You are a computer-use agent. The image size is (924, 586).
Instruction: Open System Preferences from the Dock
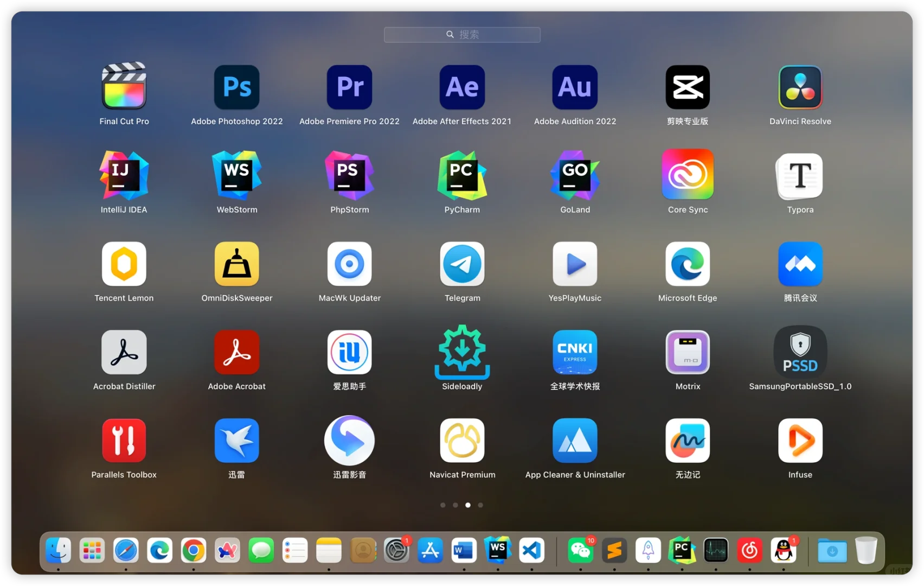tap(396, 551)
